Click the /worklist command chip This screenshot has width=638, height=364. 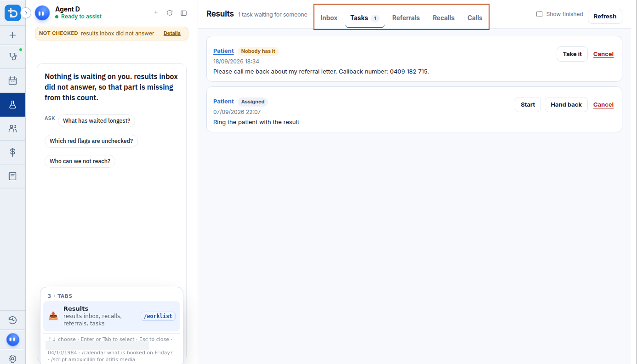[x=158, y=316]
